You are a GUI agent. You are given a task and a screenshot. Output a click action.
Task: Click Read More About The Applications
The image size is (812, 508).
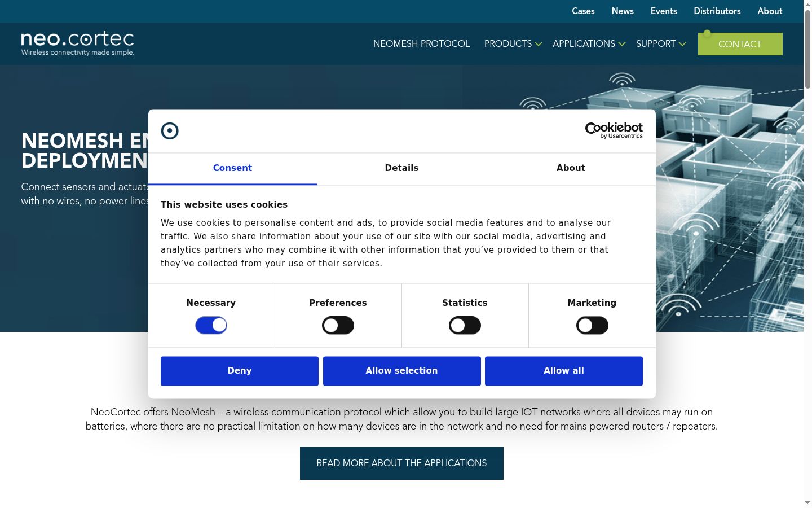[401, 463]
